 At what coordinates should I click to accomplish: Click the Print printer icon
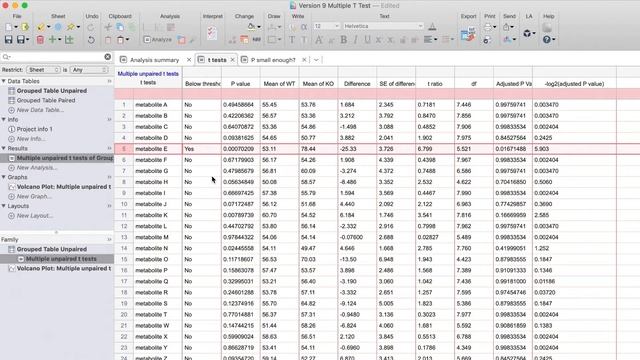(x=488, y=27)
